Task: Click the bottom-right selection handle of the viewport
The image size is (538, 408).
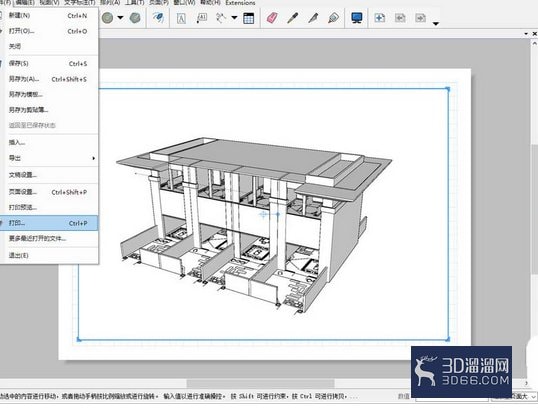Action: click(x=448, y=339)
